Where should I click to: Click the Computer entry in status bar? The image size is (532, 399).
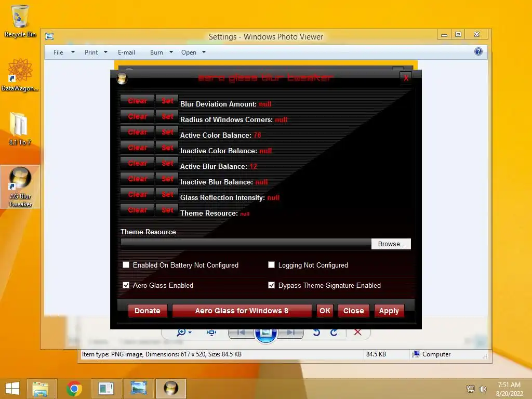[431, 354]
